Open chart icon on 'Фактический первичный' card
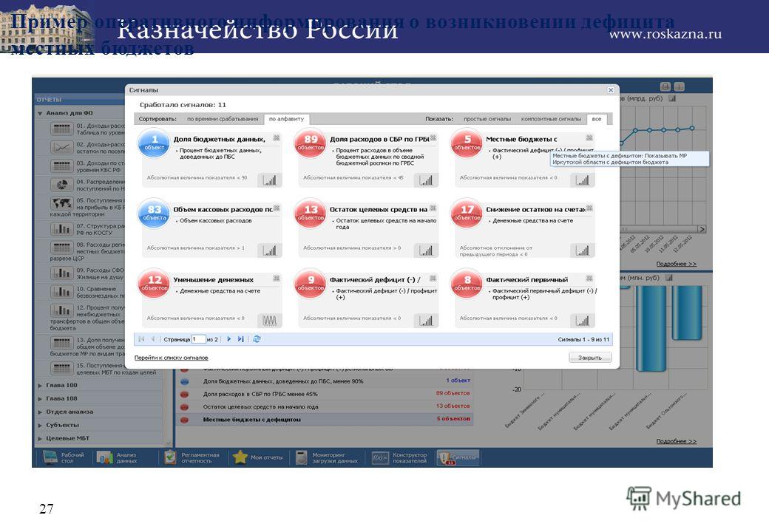The height and width of the screenshot is (532, 769). click(x=583, y=321)
